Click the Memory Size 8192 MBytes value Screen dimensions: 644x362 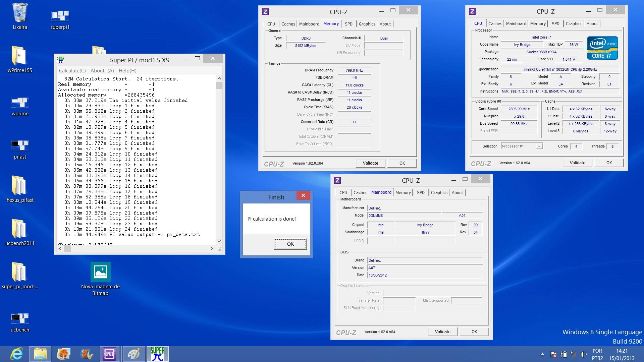[305, 46]
